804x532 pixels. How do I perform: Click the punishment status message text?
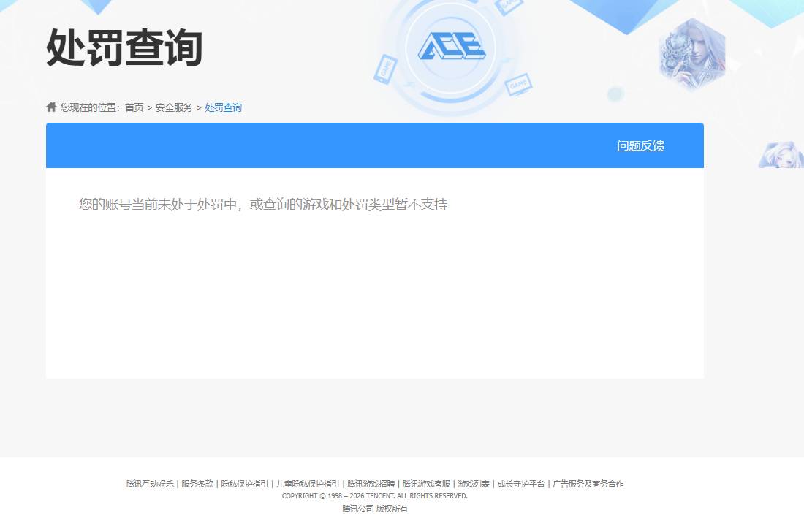coord(263,205)
